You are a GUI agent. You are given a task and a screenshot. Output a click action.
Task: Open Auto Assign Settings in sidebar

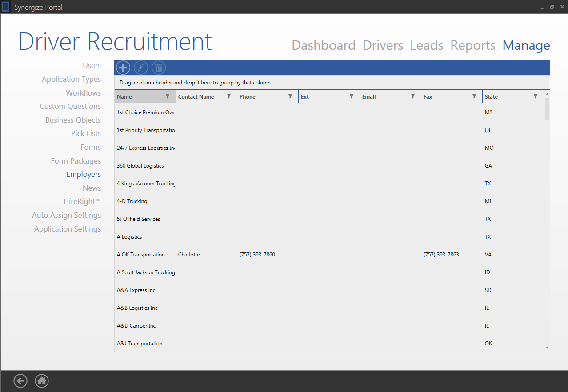[66, 215]
